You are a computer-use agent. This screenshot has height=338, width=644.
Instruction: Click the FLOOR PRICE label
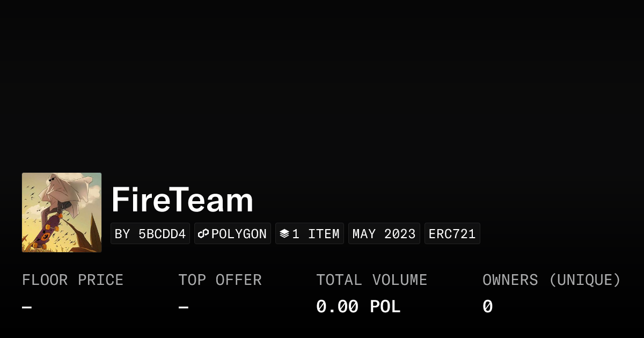click(72, 280)
